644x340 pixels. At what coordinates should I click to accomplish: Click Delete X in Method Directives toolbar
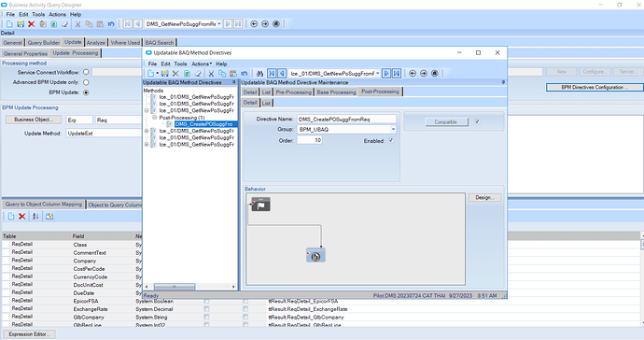click(175, 73)
